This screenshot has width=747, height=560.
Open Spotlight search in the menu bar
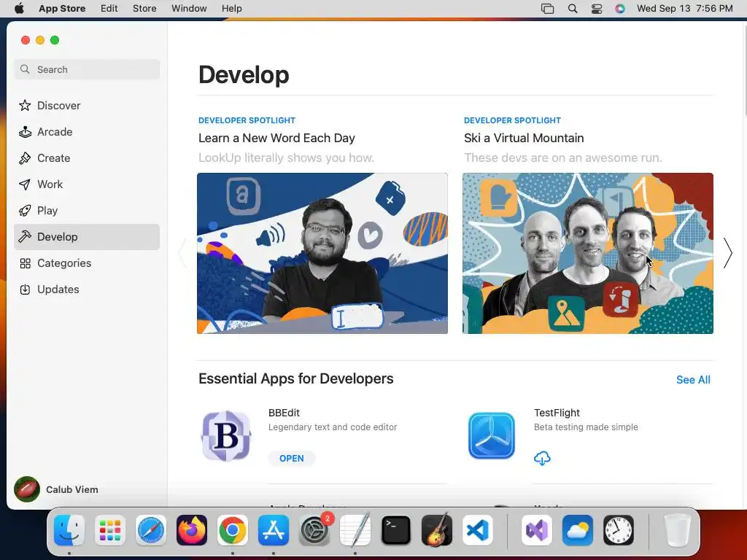573,9
